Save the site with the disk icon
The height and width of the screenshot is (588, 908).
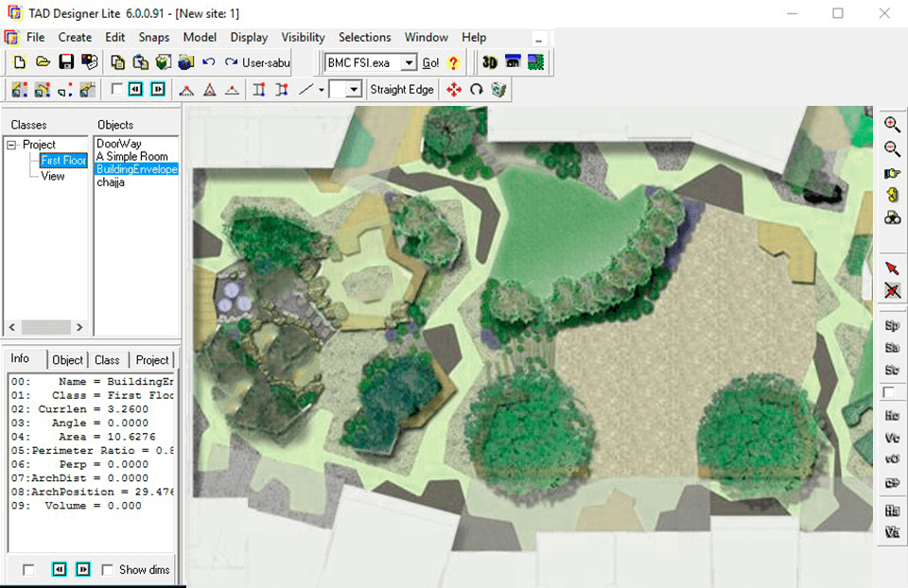tap(66, 61)
